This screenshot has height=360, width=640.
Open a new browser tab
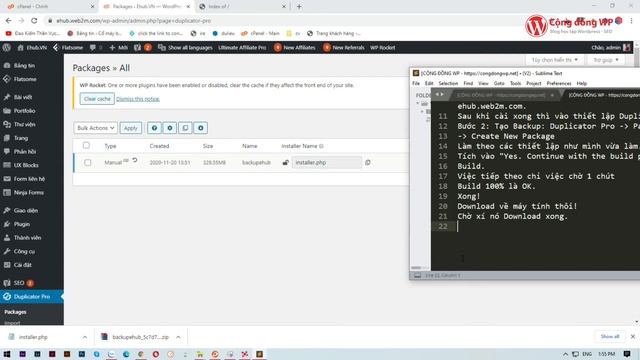299,7
